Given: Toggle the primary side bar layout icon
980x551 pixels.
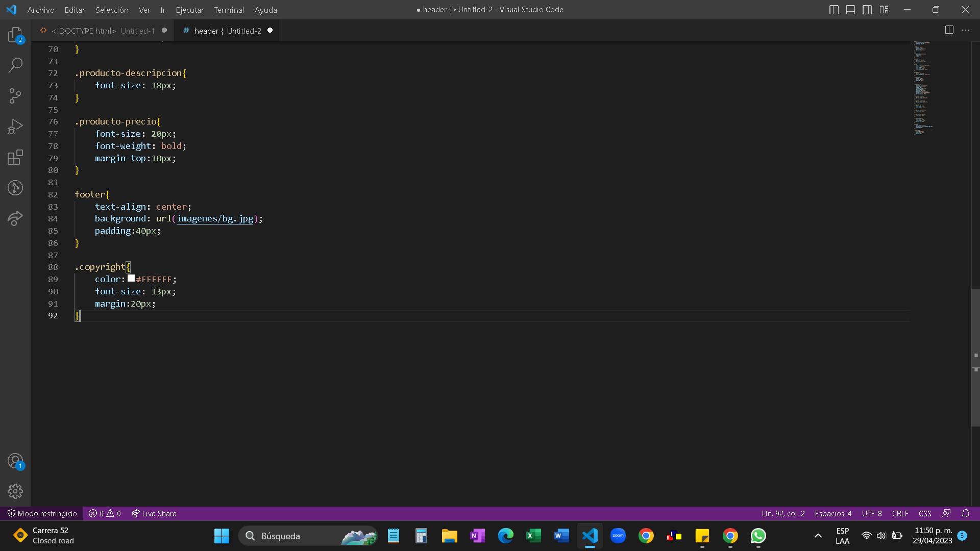Looking at the screenshot, I should (x=834, y=10).
